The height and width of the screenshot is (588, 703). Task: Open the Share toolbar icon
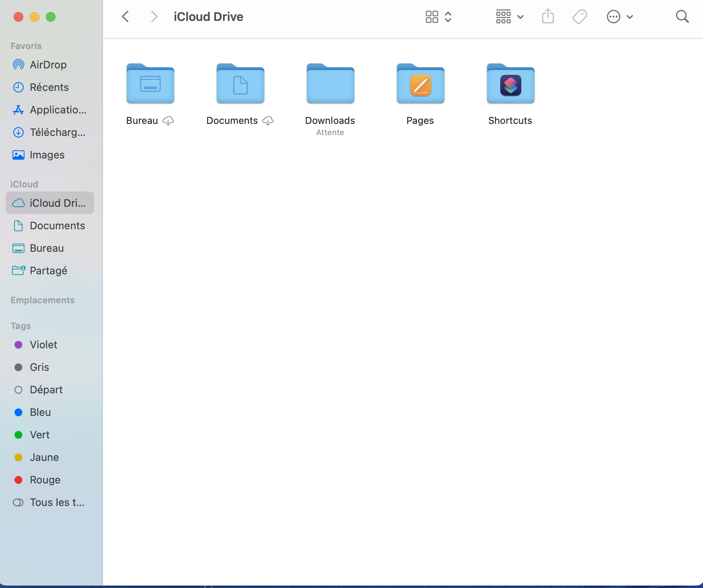[548, 17]
